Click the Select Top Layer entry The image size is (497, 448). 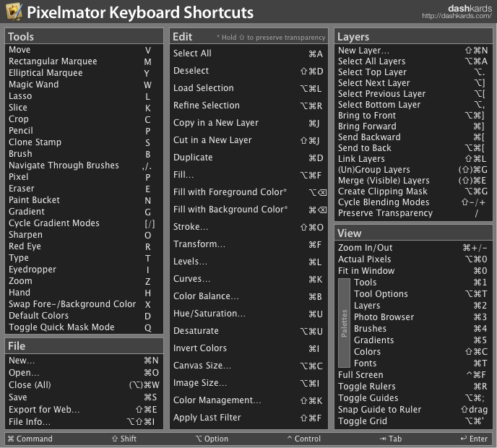[413, 72]
